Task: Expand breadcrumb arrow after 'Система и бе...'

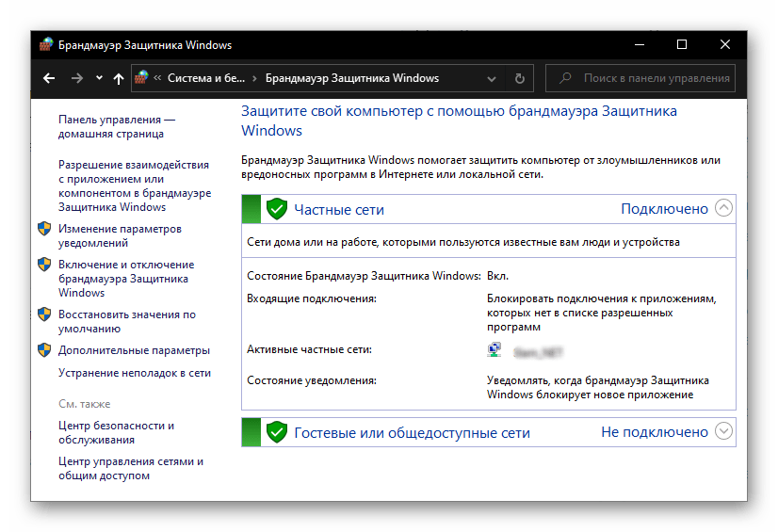Action: pyautogui.click(x=254, y=78)
